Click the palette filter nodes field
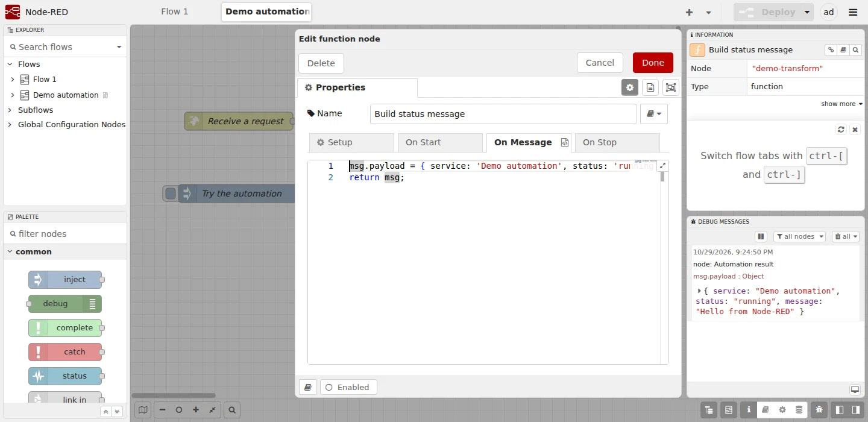This screenshot has width=868, height=422. 65,234
